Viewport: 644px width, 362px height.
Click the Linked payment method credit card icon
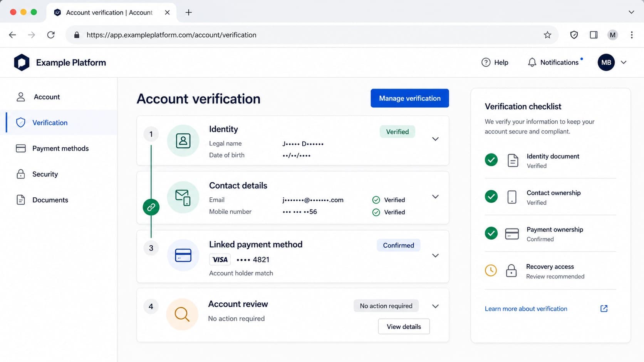pyautogui.click(x=183, y=255)
